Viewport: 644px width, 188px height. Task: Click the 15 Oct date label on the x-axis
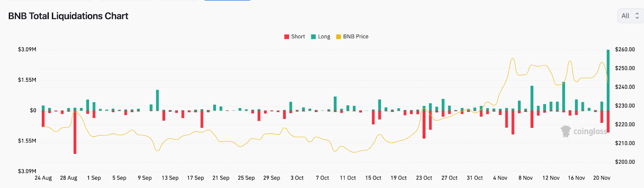[373, 178]
